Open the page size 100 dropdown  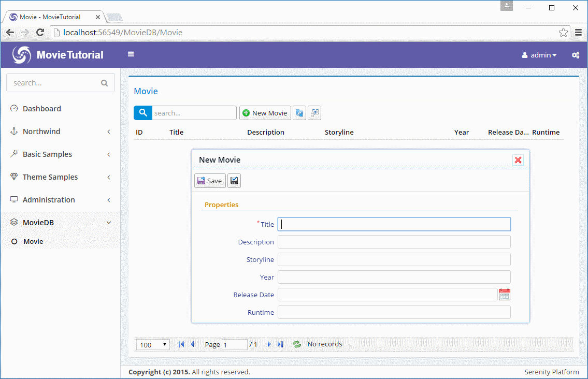(153, 345)
